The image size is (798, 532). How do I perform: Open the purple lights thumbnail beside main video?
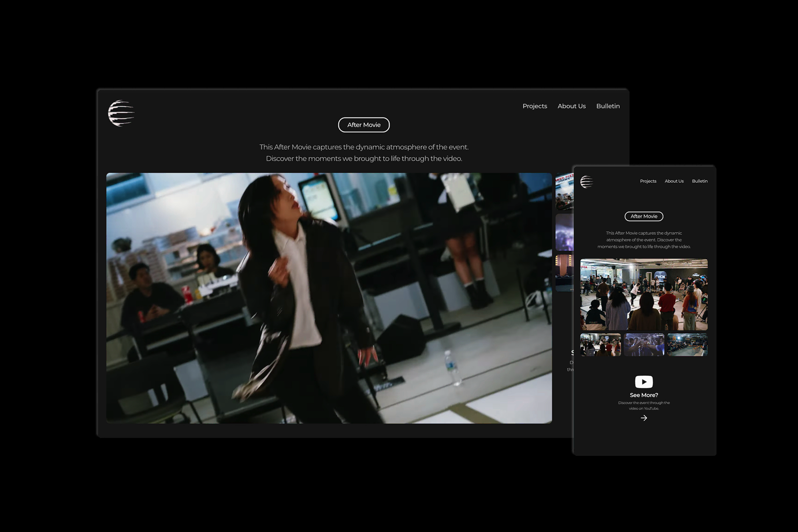pos(565,232)
